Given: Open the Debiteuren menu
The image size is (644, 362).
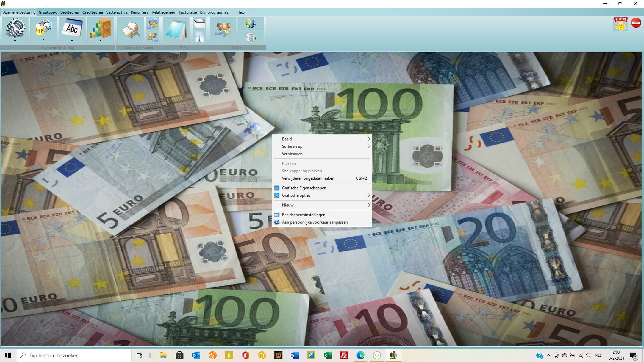Looking at the screenshot, I should pos(70,12).
